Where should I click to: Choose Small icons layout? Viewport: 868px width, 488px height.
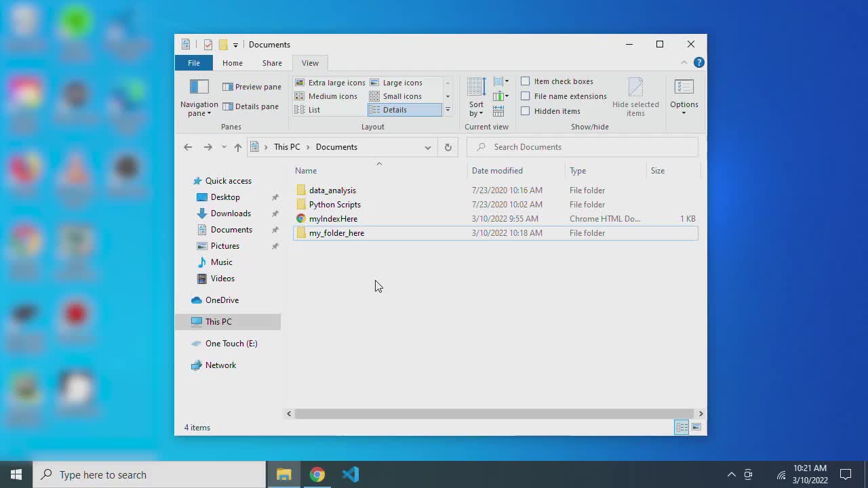(x=395, y=96)
